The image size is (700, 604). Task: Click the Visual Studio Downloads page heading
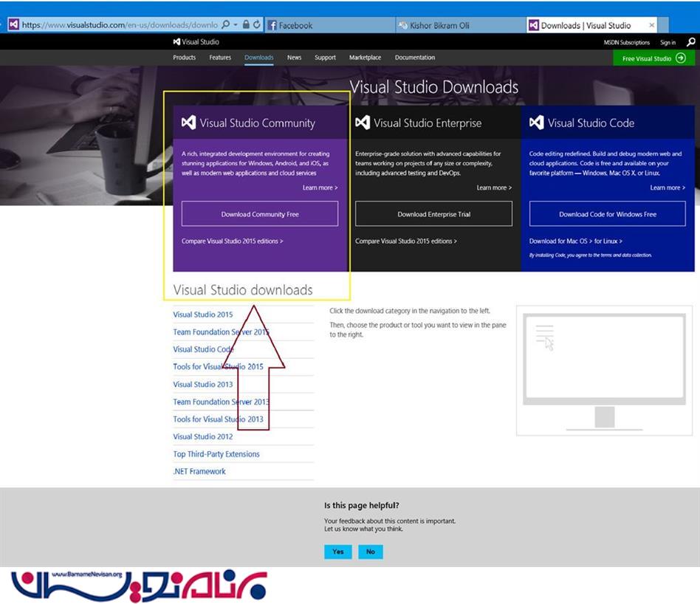coord(434,87)
